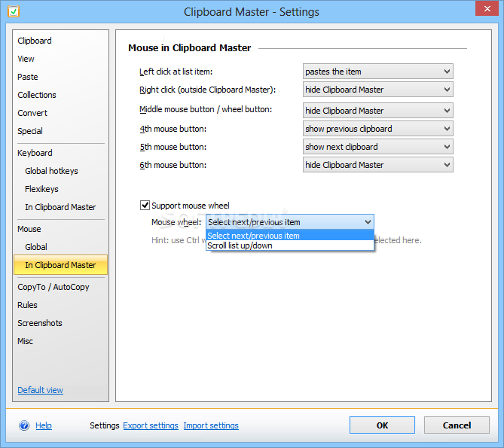Image resolution: width=504 pixels, height=448 pixels.
Task: Go to the View settings page
Action: pyautogui.click(x=26, y=59)
